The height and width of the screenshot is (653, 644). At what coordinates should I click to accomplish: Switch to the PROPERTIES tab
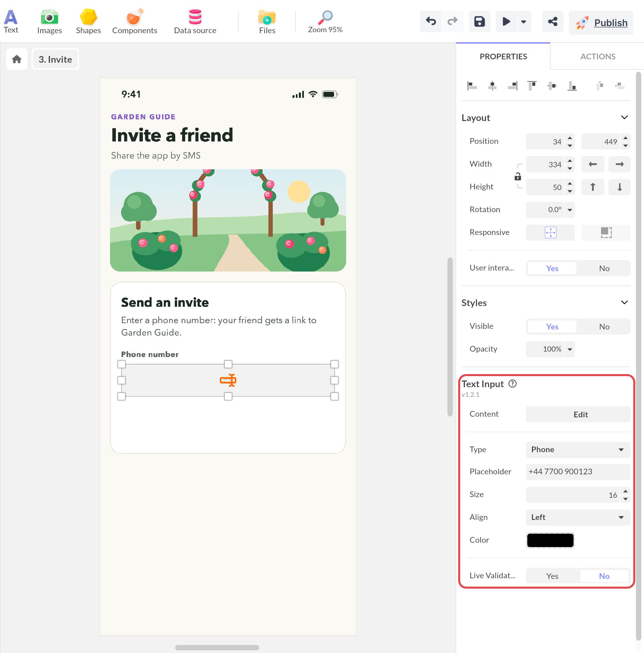pyautogui.click(x=503, y=56)
